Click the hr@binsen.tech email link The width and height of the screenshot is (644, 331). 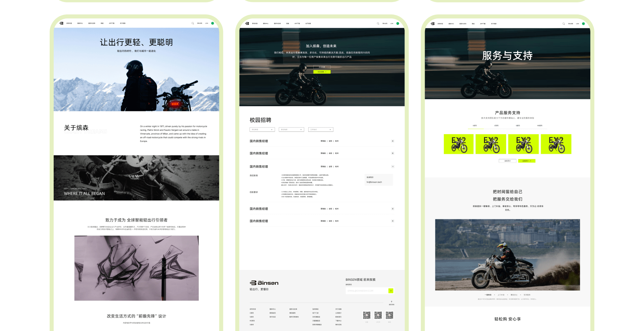click(374, 182)
